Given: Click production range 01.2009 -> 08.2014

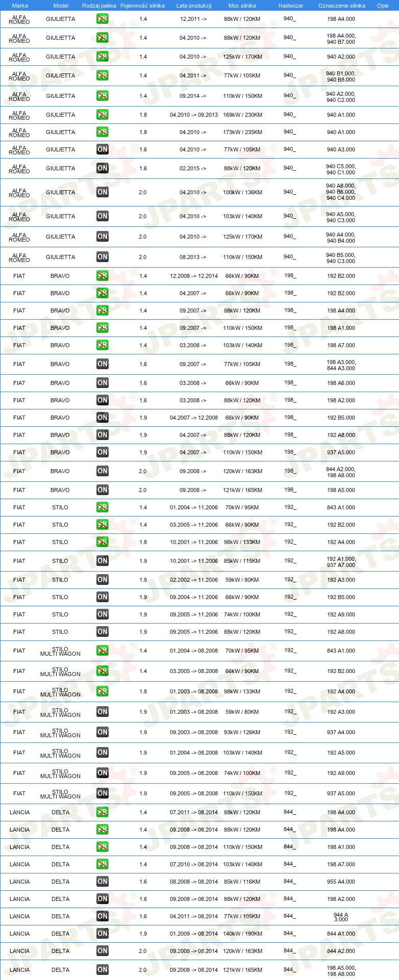Looking at the screenshot, I should 194,934.
